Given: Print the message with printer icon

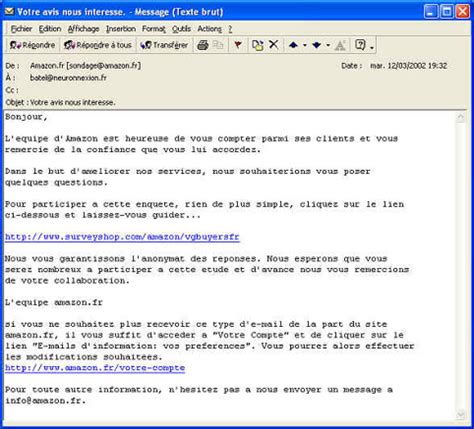Looking at the screenshot, I should (203, 45).
